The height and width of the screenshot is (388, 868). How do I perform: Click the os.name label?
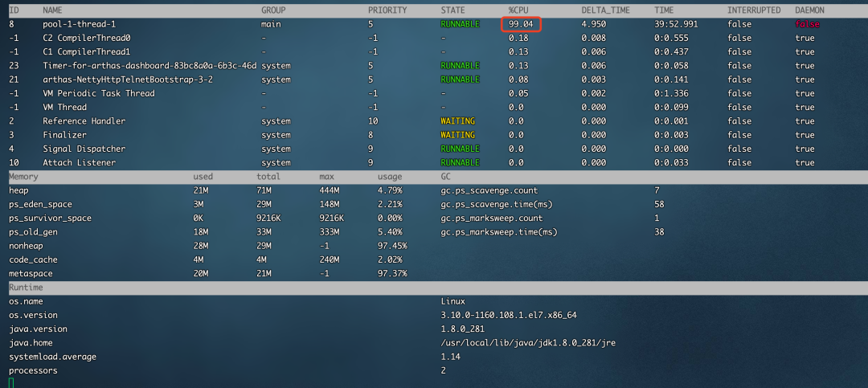click(26, 301)
